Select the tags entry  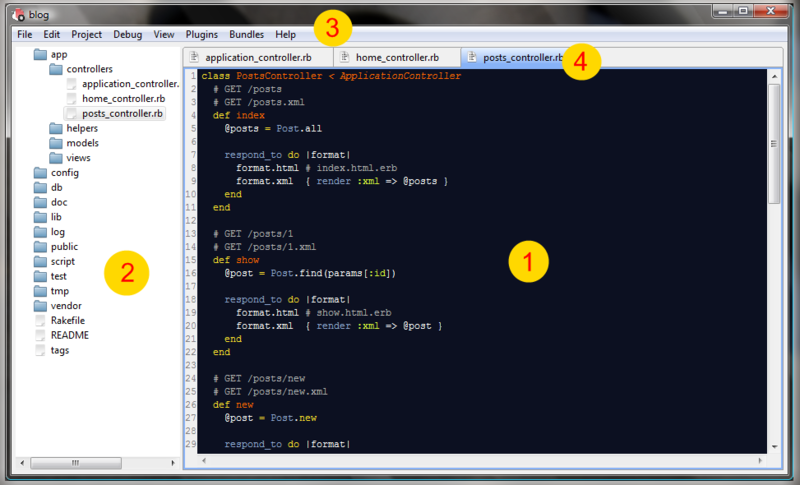[60, 350]
